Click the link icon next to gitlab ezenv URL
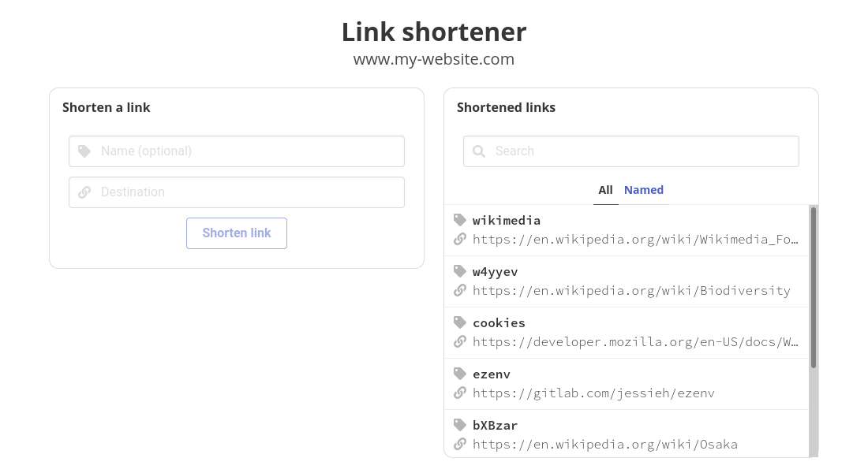The width and height of the screenshot is (868, 473). click(459, 393)
